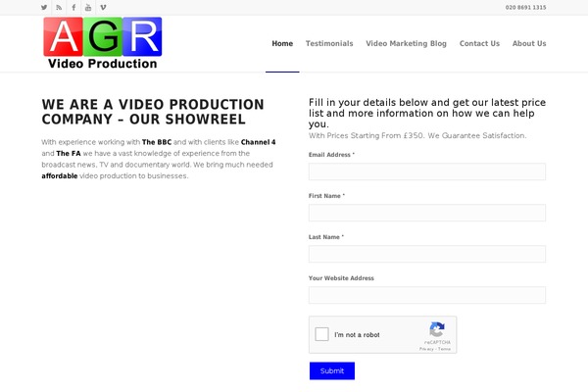Viewport: 588px width, 392px height.
Task: Click the bold word affordable
Action: click(x=60, y=176)
